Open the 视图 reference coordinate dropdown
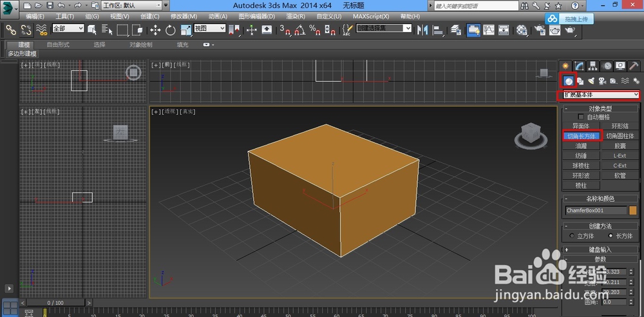The image size is (644, 317). pos(210,28)
